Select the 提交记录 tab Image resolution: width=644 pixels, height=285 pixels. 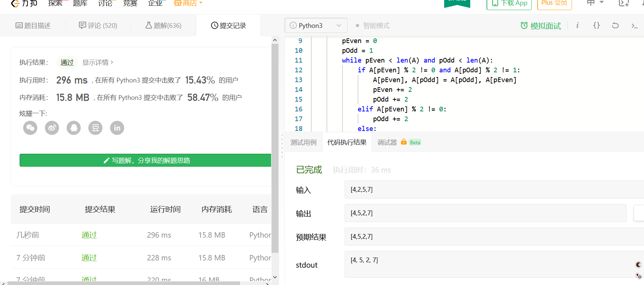[228, 25]
